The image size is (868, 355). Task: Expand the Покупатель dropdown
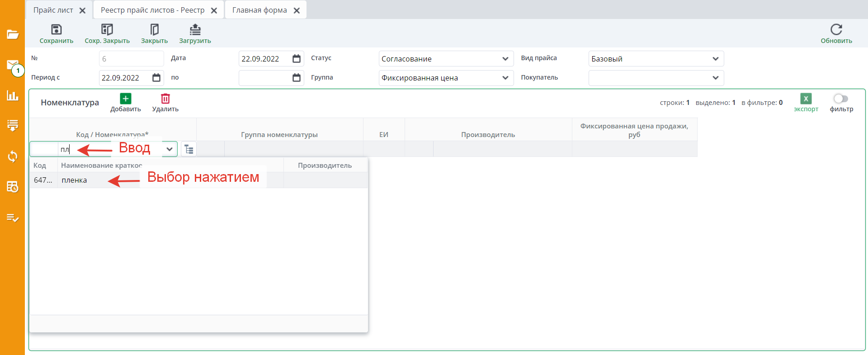pos(715,78)
